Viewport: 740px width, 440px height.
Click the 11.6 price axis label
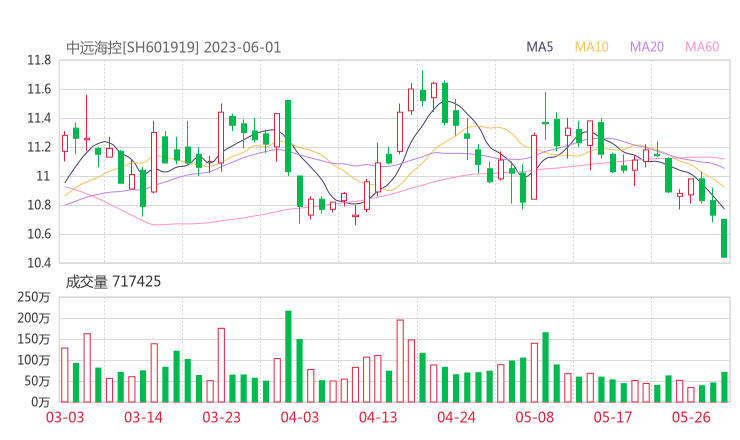click(x=39, y=89)
